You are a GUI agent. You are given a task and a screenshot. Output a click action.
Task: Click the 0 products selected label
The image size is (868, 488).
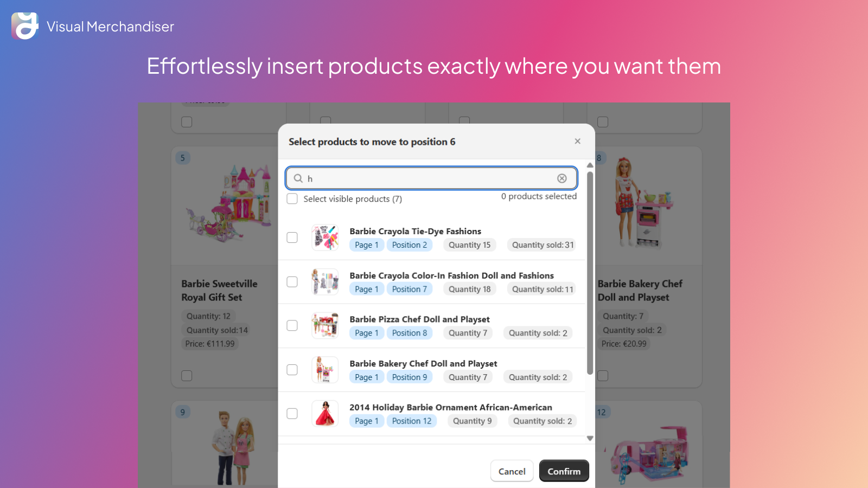[539, 196]
